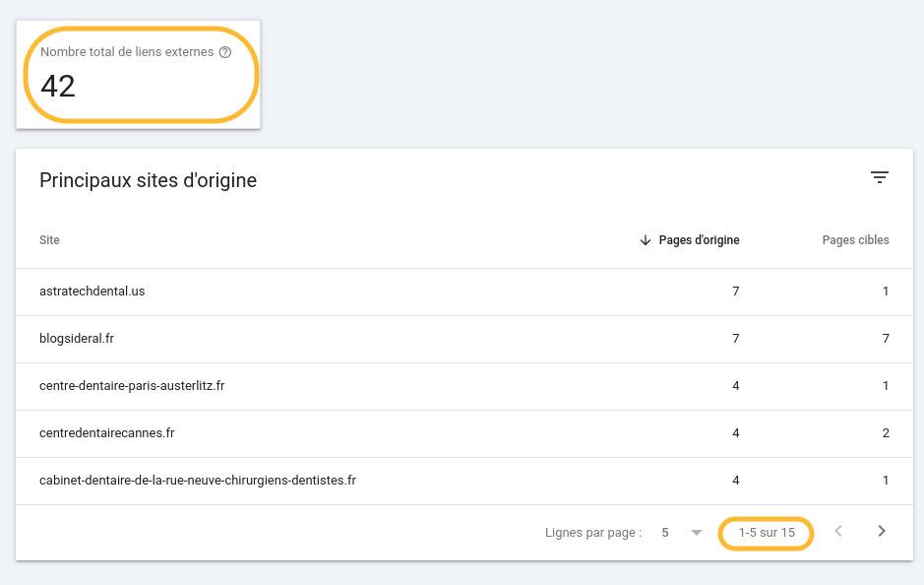Go to the next page of results

pos(881,531)
